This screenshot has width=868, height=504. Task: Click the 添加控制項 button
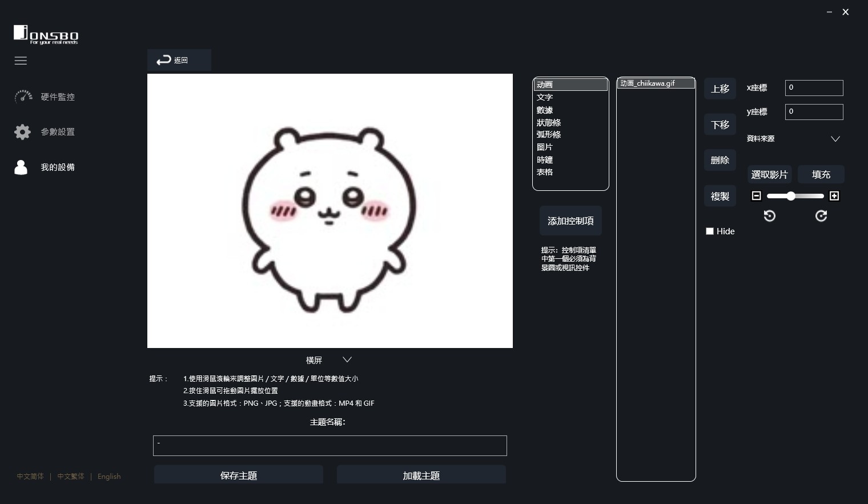[x=570, y=221]
